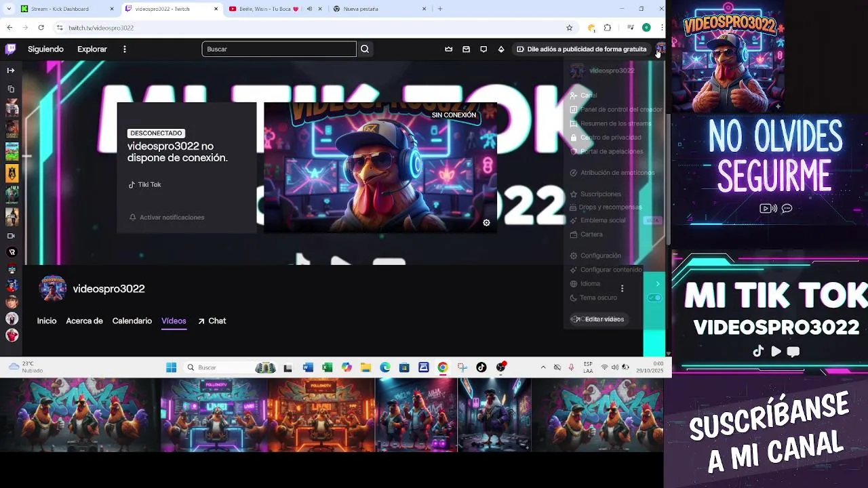This screenshot has height=488, width=868.
Task: Click the Tiki Tok link
Action: click(x=149, y=184)
